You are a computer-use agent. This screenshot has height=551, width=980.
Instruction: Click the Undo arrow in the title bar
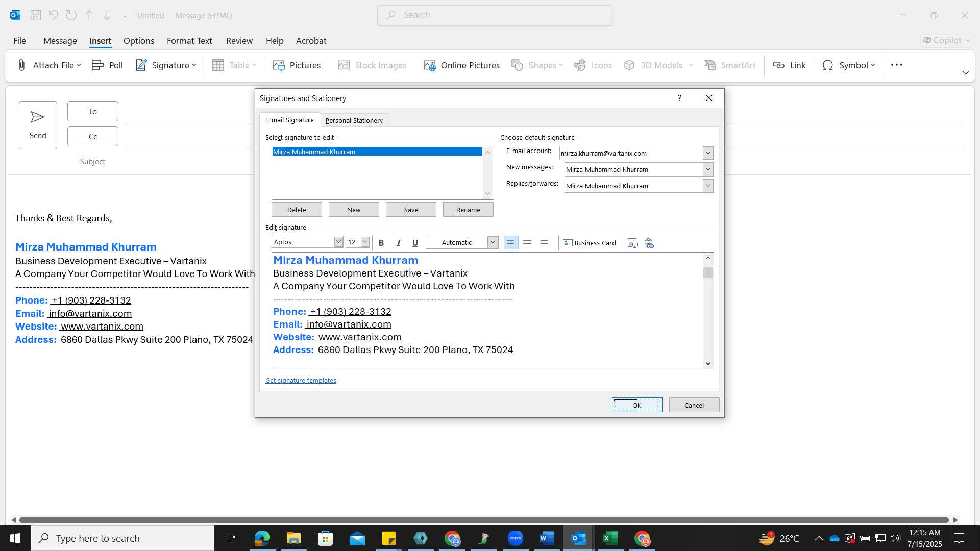coord(54,15)
